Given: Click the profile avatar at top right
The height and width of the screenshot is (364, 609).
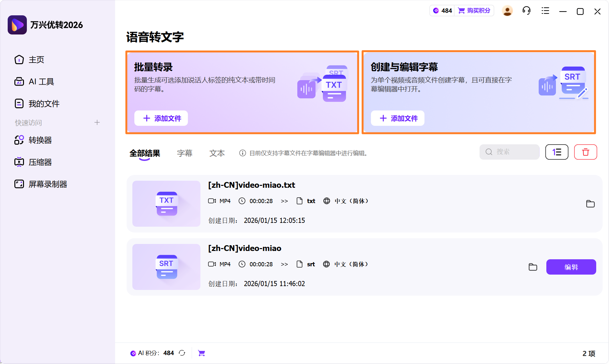Looking at the screenshot, I should pyautogui.click(x=507, y=11).
